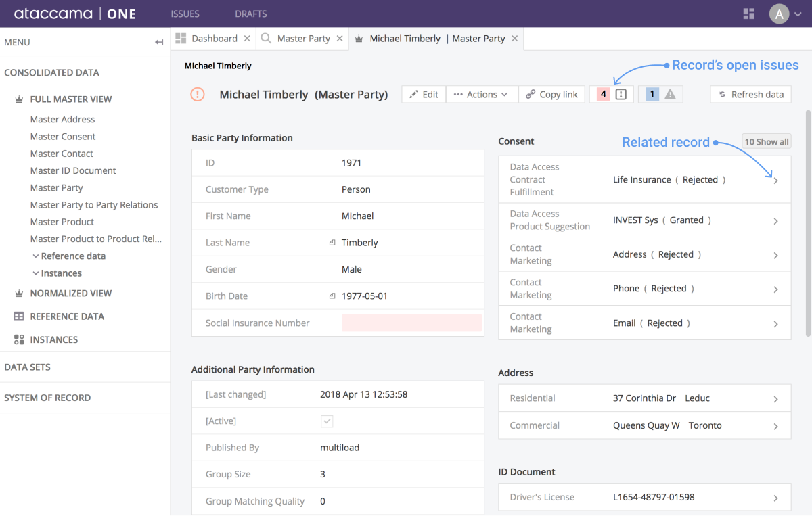Screen dimensions: 812x516
Task: Open the Driver's License record row arrow
Action: (775, 497)
